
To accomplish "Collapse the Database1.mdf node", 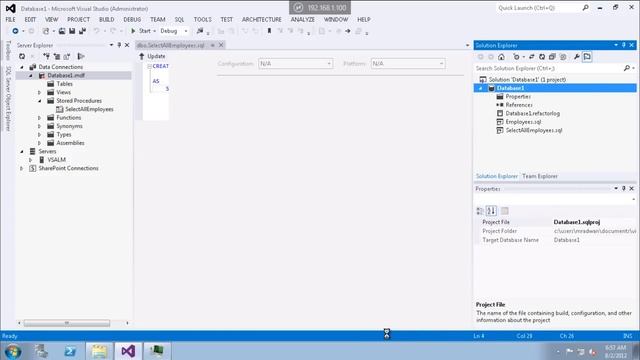I will (31, 76).
